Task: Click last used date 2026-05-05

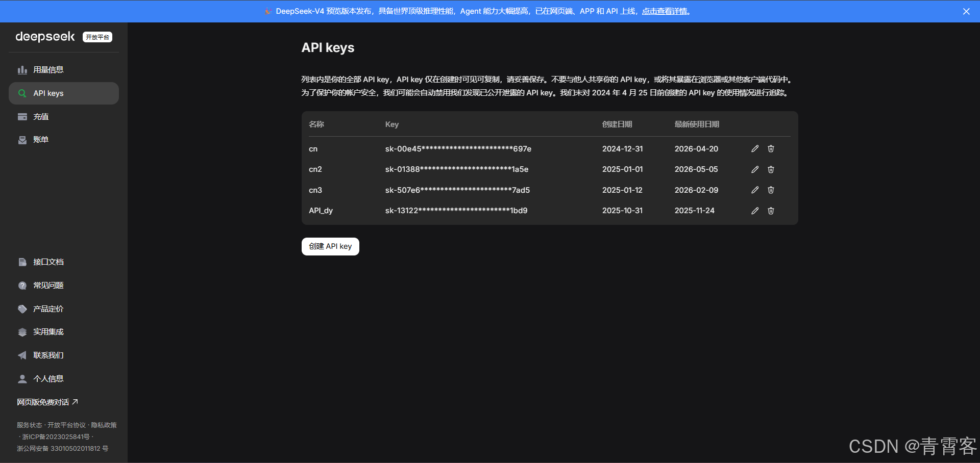Action: (696, 169)
